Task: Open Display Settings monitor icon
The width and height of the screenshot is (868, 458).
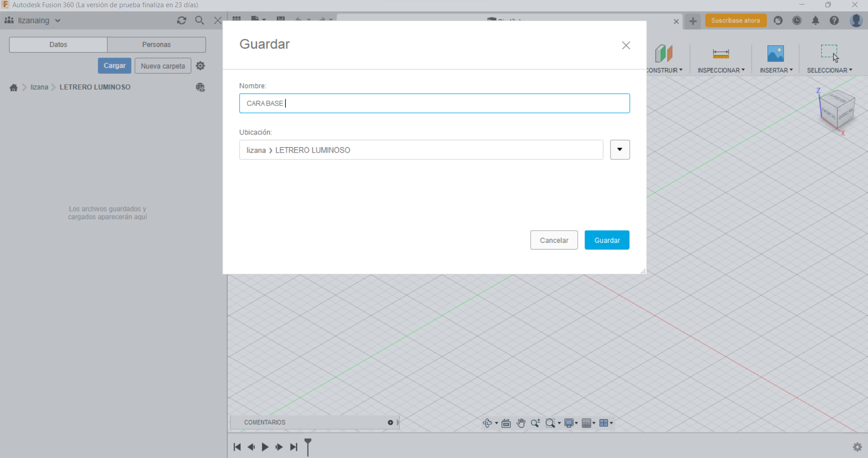Action: click(569, 423)
